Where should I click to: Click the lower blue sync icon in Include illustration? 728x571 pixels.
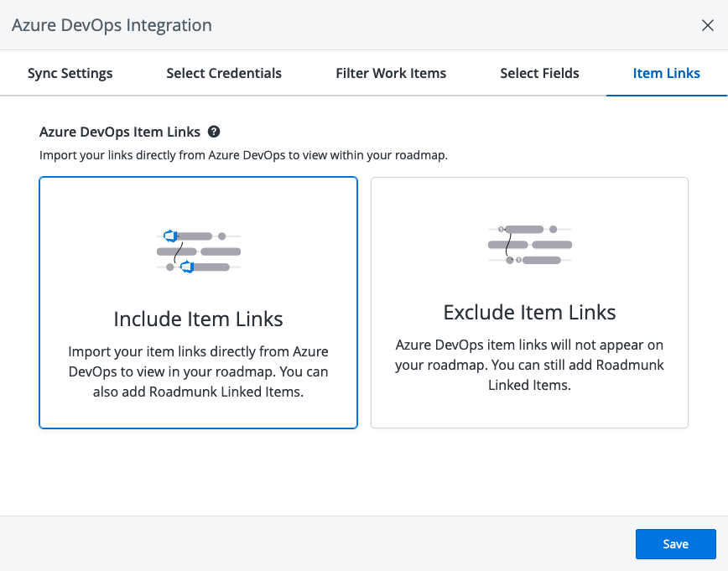pyautogui.click(x=187, y=267)
